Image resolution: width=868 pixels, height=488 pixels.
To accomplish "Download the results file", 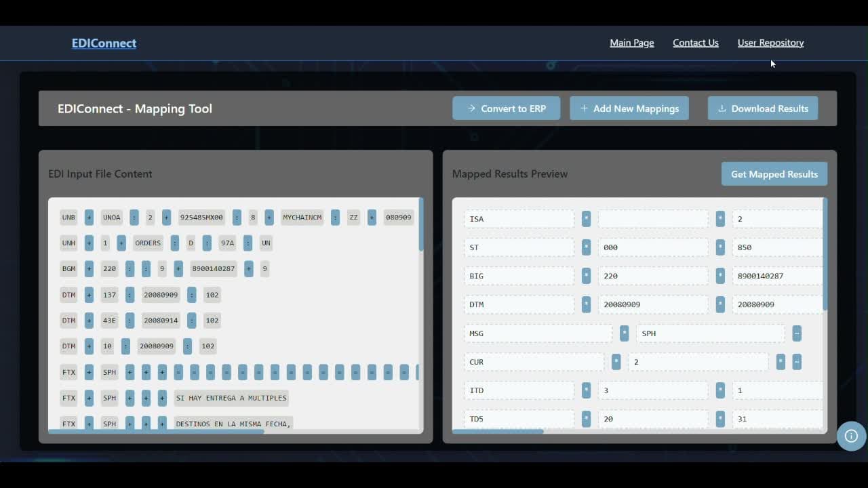I will tap(763, 108).
